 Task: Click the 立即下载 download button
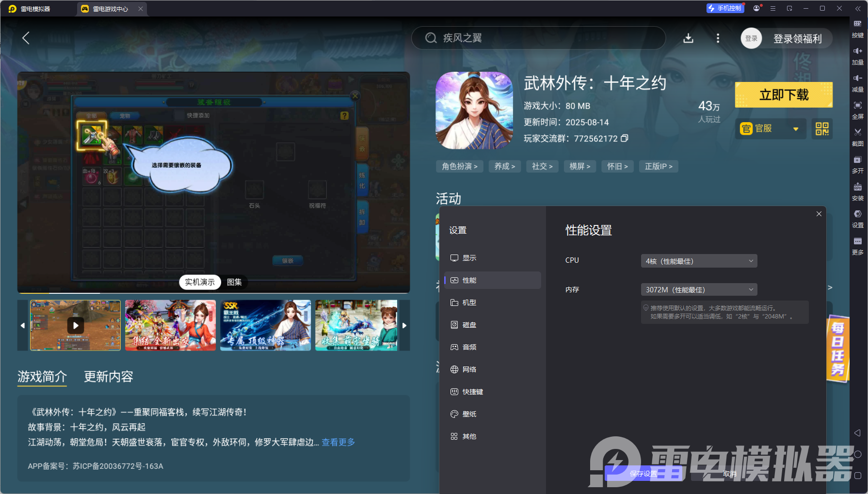784,95
